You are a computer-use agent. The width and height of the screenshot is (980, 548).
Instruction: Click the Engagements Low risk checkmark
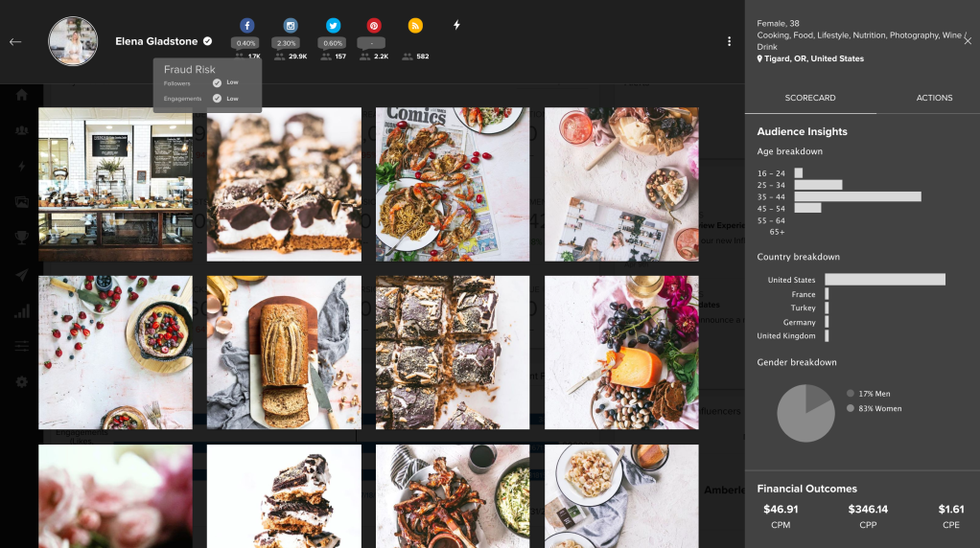coord(217,99)
